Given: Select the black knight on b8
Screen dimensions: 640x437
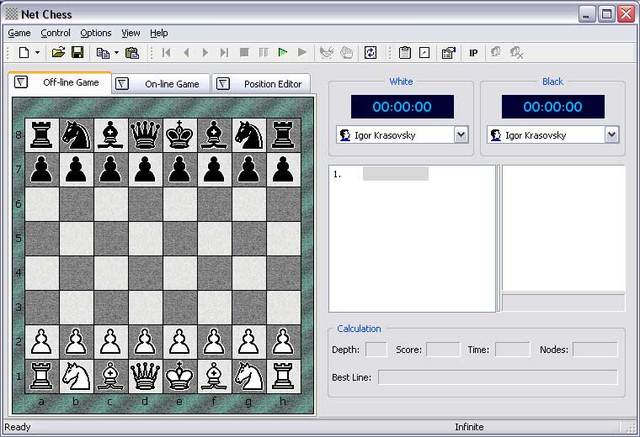Looking at the screenshot, I should coord(76,135).
